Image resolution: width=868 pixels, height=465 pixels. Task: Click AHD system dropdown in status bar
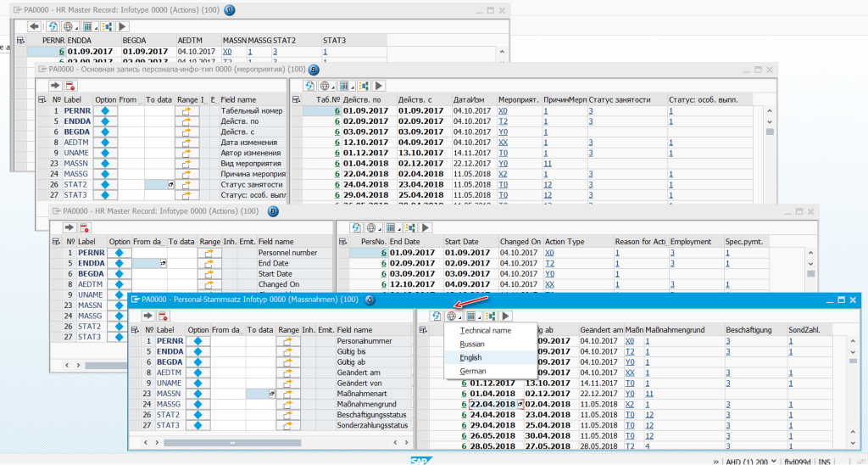(x=747, y=461)
